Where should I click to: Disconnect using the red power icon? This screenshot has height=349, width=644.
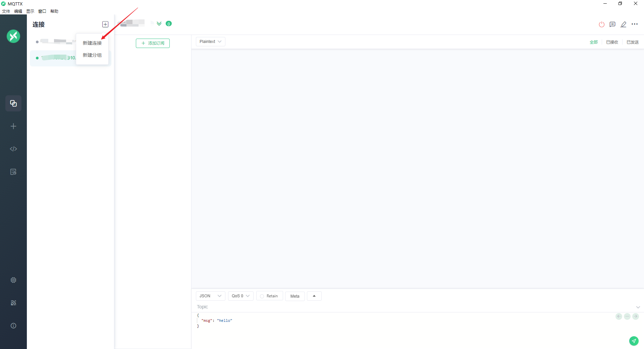click(x=602, y=24)
